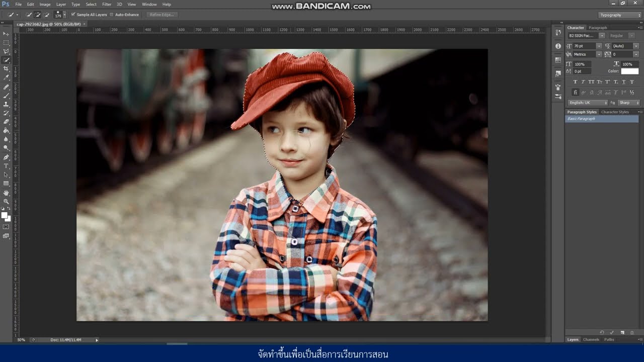Open the leading (Auto) dropdown
This screenshot has height=362, width=644.
(x=636, y=46)
